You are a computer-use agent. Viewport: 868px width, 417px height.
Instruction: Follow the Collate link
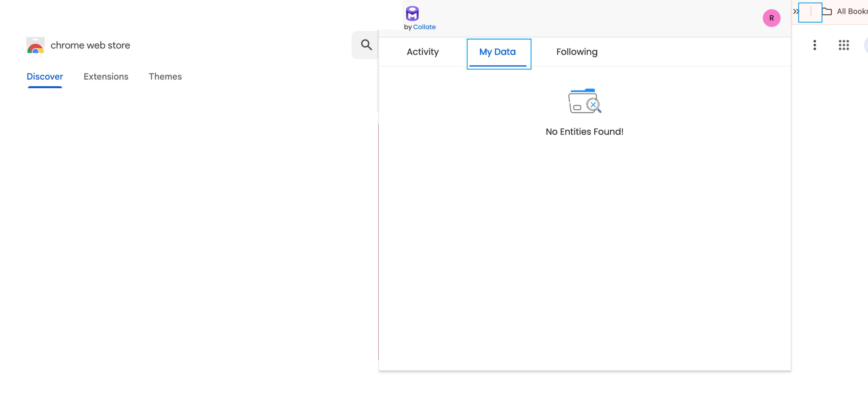pyautogui.click(x=424, y=27)
